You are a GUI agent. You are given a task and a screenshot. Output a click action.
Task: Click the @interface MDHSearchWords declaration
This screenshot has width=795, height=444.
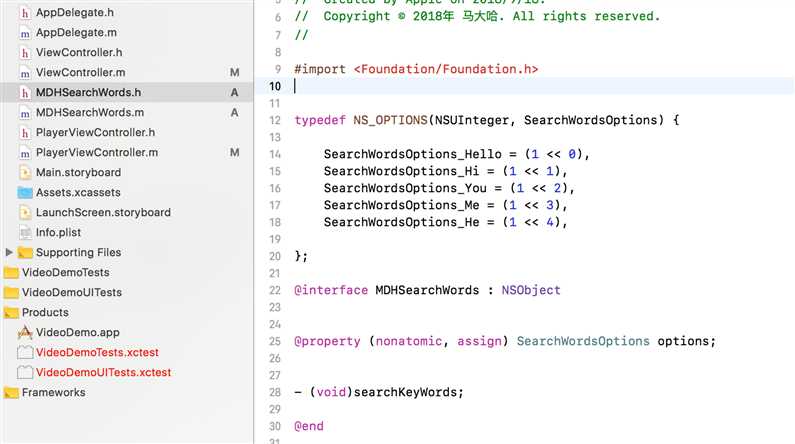pos(427,290)
